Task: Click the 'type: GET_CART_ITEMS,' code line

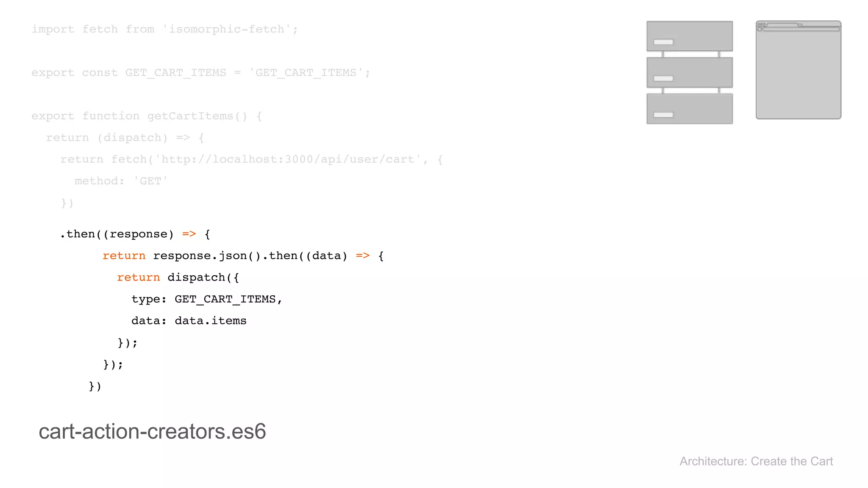Action: (206, 299)
